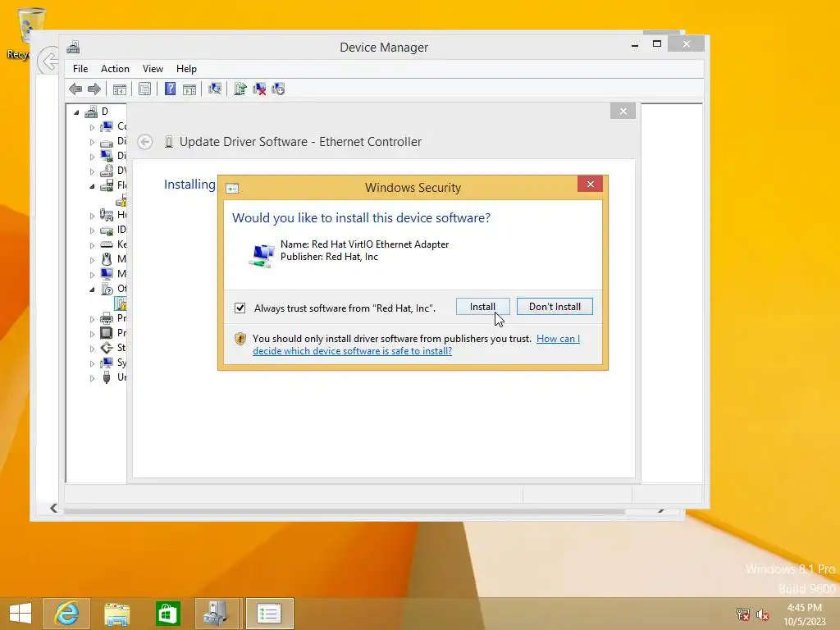Click the Don't Install button
Screen dimensions: 840x630
tap(555, 307)
